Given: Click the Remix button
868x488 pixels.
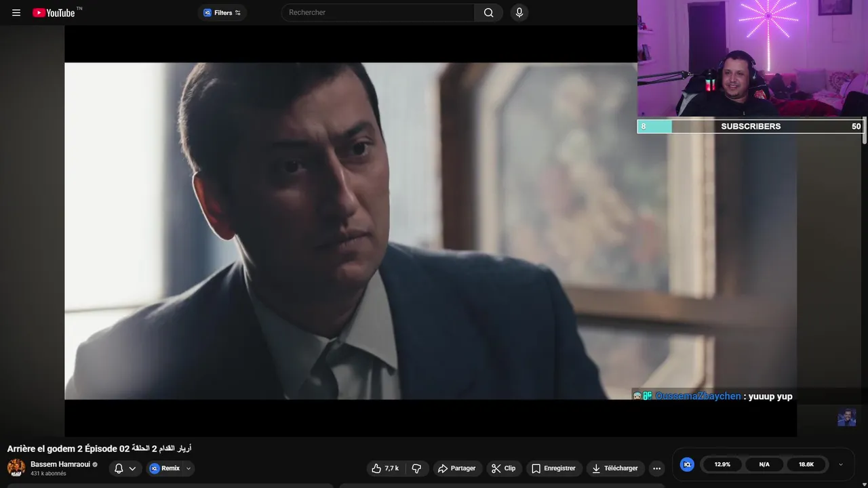Looking at the screenshot, I should click(165, 468).
